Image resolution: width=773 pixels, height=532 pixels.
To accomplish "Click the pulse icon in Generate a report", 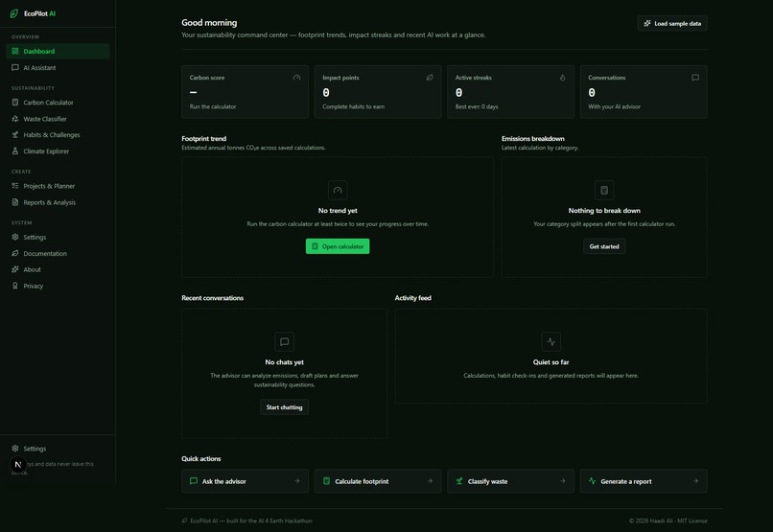I will pos(592,481).
